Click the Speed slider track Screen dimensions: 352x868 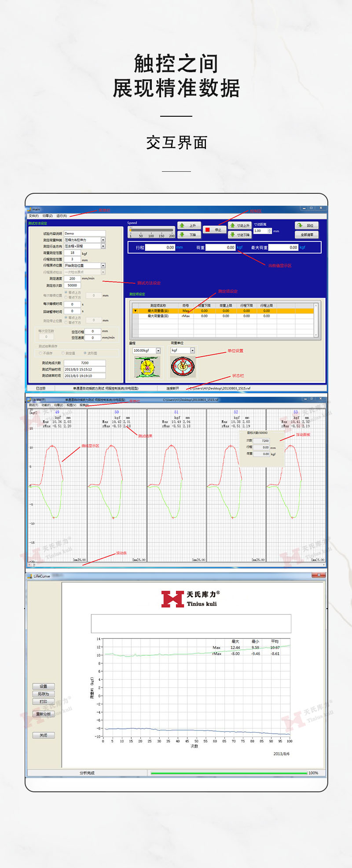[x=151, y=230]
